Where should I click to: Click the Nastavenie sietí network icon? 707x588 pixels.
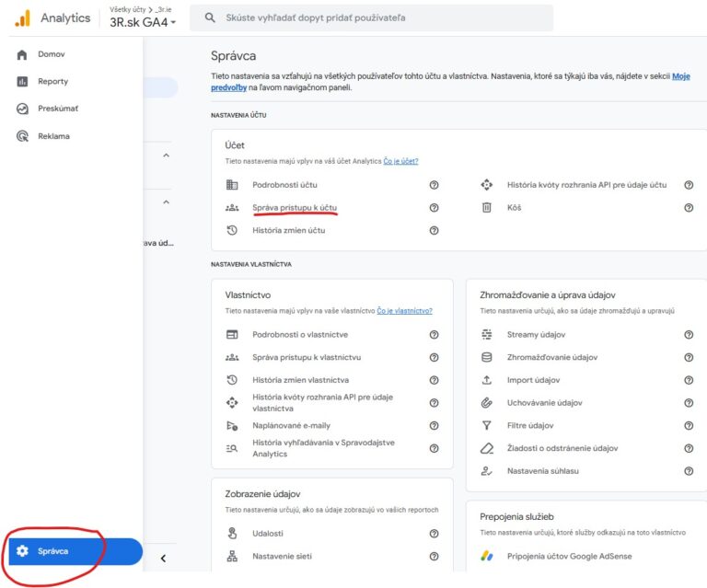click(232, 556)
